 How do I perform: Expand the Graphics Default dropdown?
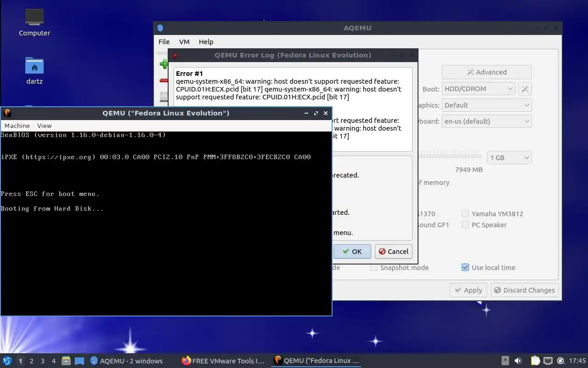pyautogui.click(x=486, y=105)
